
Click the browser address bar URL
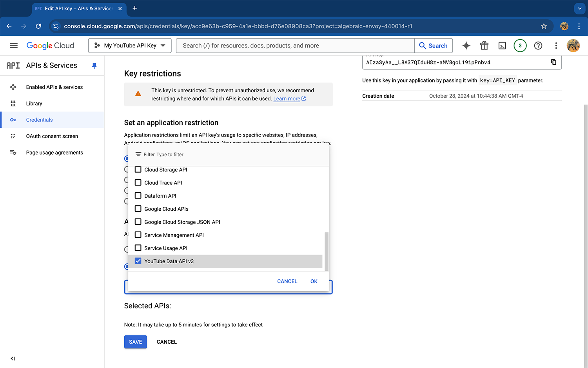238,26
